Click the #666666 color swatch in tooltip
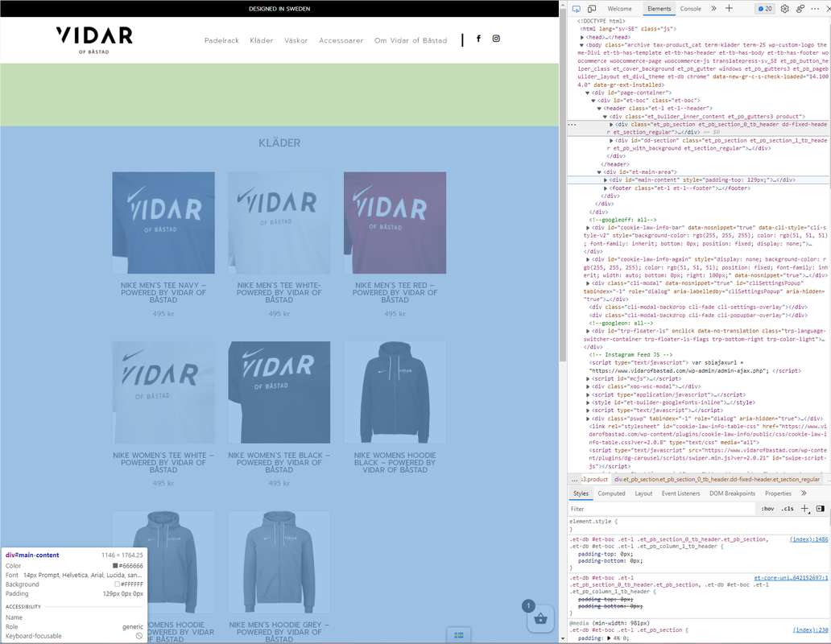 point(115,566)
